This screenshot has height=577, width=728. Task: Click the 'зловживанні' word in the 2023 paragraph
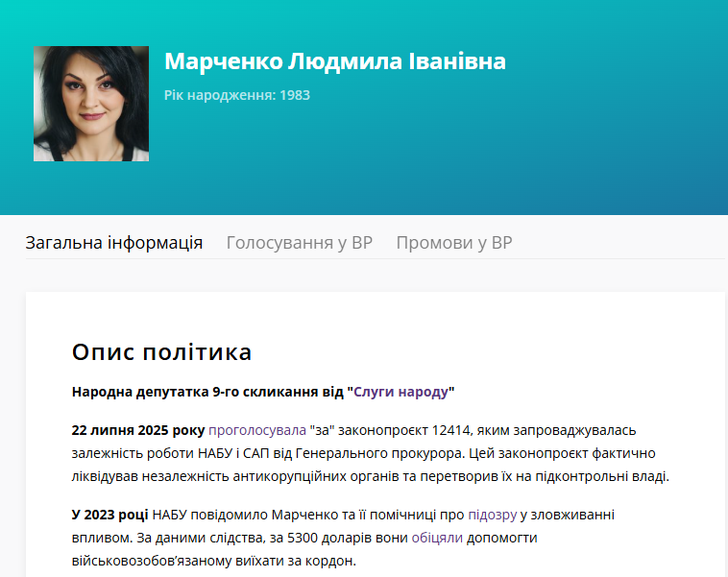point(575,515)
